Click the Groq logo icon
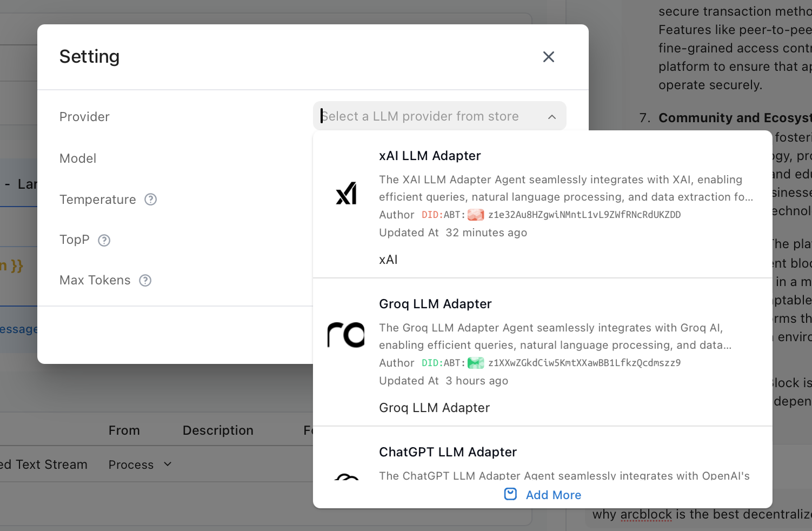812x531 pixels. pyautogui.click(x=346, y=335)
